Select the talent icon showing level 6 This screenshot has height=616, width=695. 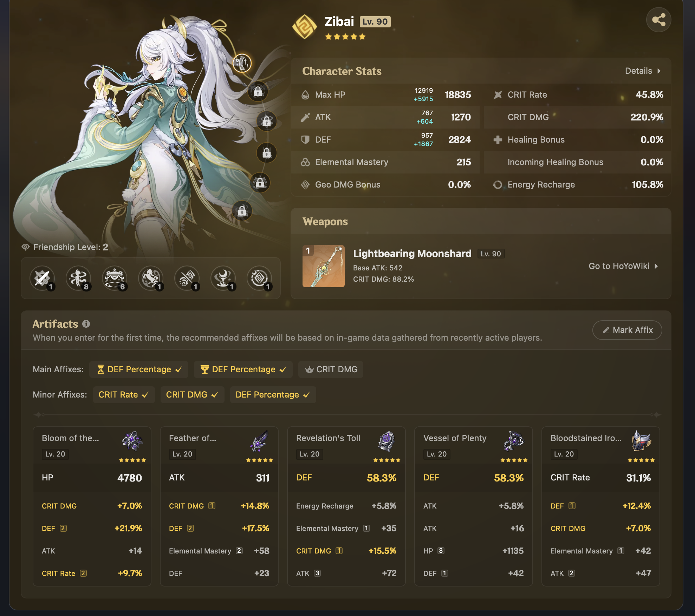coord(115,278)
